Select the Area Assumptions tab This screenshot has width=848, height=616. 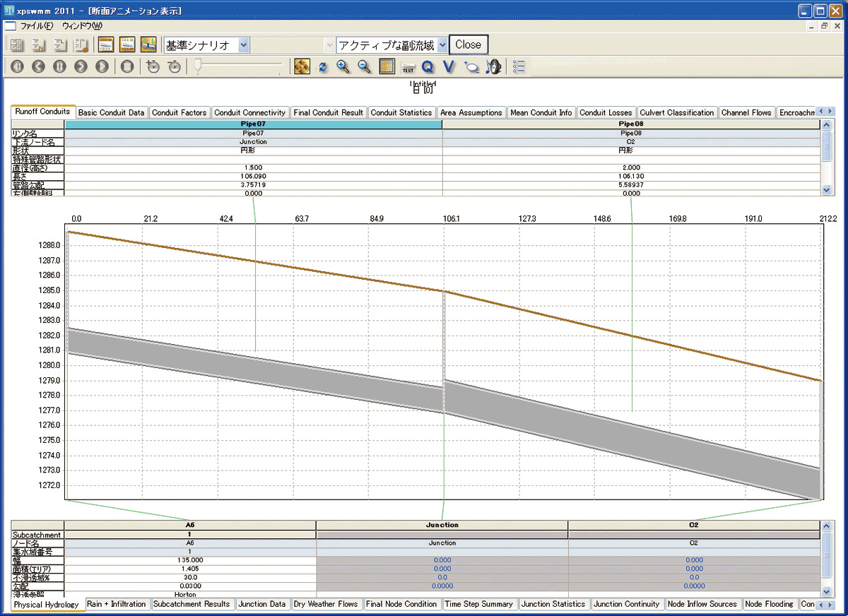pos(471,112)
